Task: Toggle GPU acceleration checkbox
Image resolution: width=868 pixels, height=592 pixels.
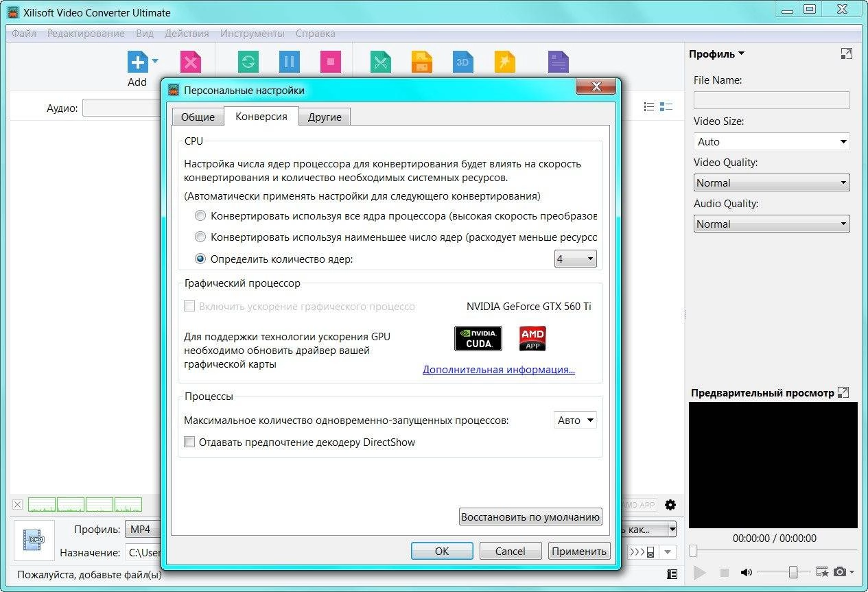Action: [190, 307]
